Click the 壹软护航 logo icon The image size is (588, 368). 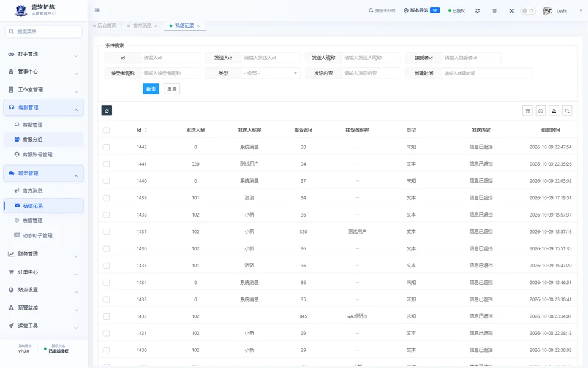21,10
